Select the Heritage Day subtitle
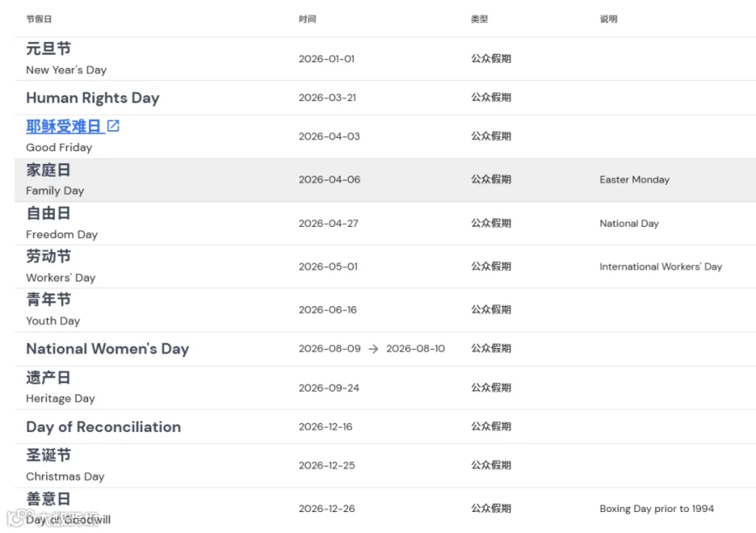Screen dimensions: 756x533 point(60,398)
